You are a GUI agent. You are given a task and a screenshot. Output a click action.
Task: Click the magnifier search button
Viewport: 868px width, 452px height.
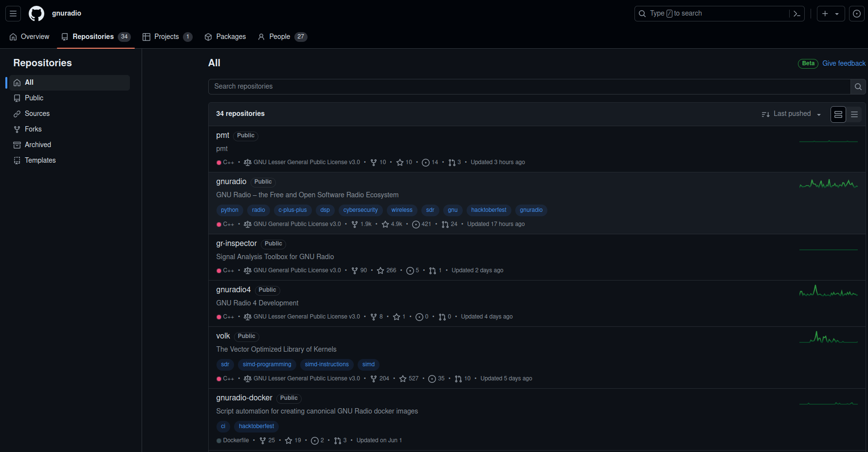coord(858,87)
